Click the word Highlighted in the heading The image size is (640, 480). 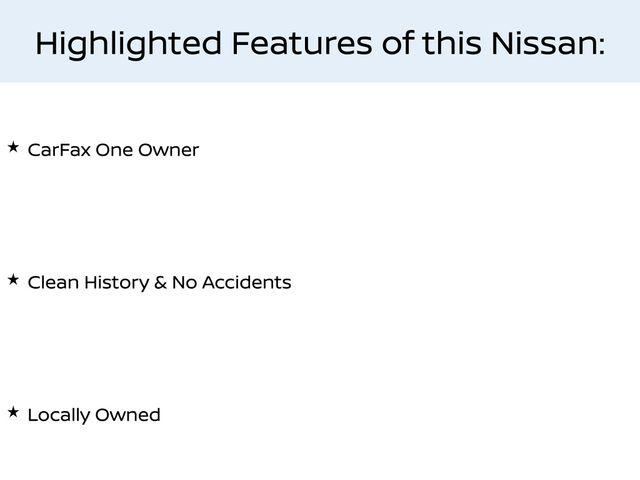point(129,44)
